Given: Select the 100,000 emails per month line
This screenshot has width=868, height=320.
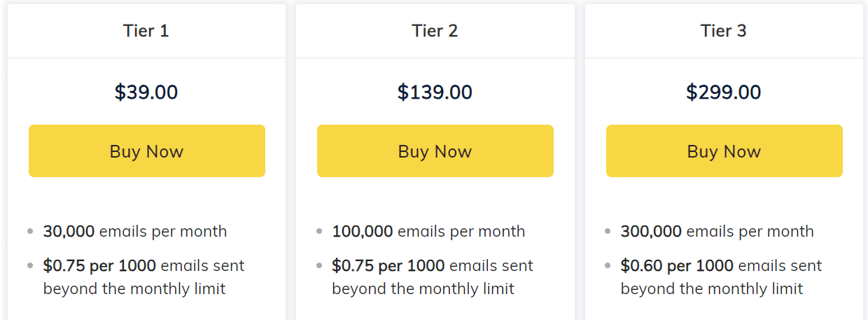Looking at the screenshot, I should pyautogui.click(x=428, y=231).
